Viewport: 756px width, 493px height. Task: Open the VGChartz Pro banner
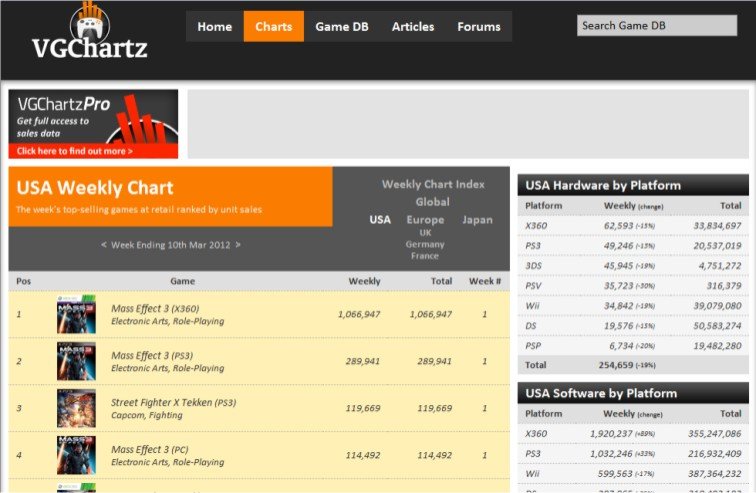[x=93, y=124]
